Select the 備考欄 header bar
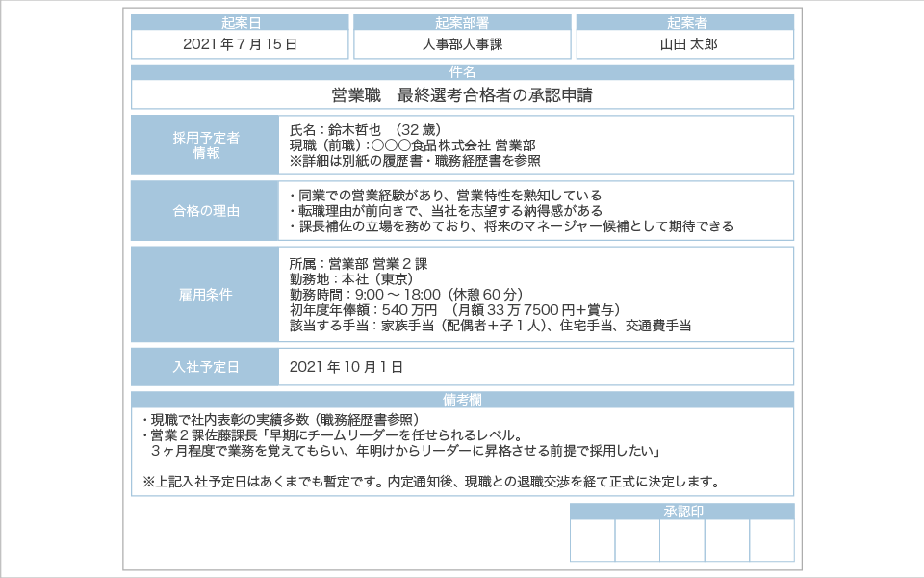The height and width of the screenshot is (578, 924). 462,399
